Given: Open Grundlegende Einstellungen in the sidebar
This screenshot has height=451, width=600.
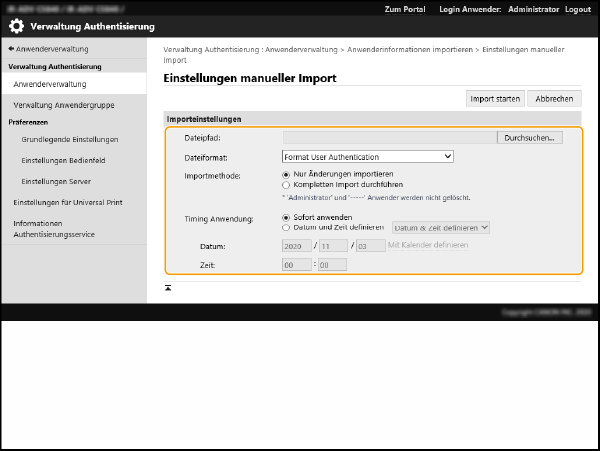Looking at the screenshot, I should coord(70,139).
